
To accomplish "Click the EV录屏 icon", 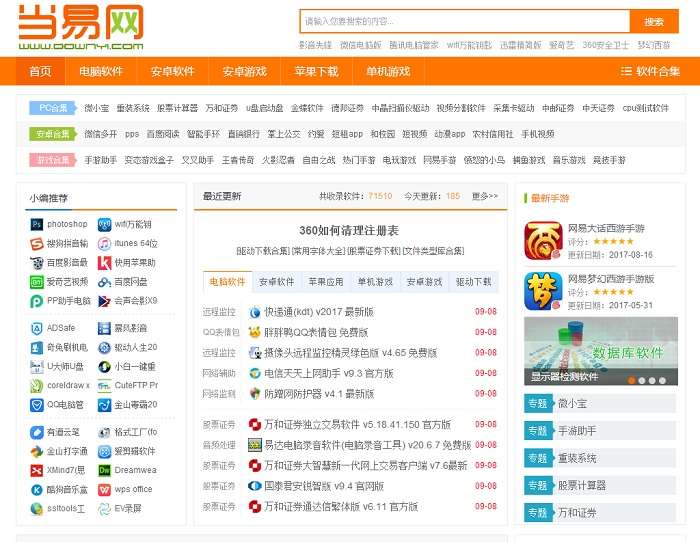I will [104, 509].
